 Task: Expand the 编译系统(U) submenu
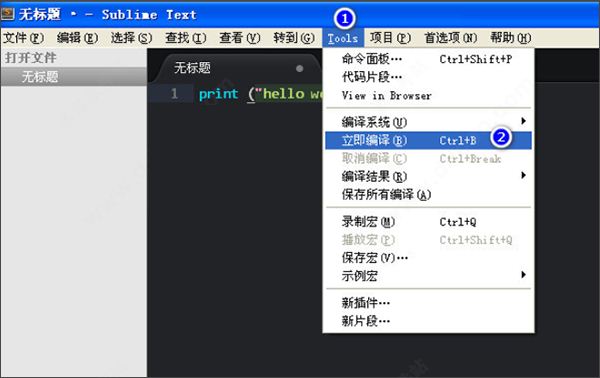pyautogui.click(x=428, y=122)
